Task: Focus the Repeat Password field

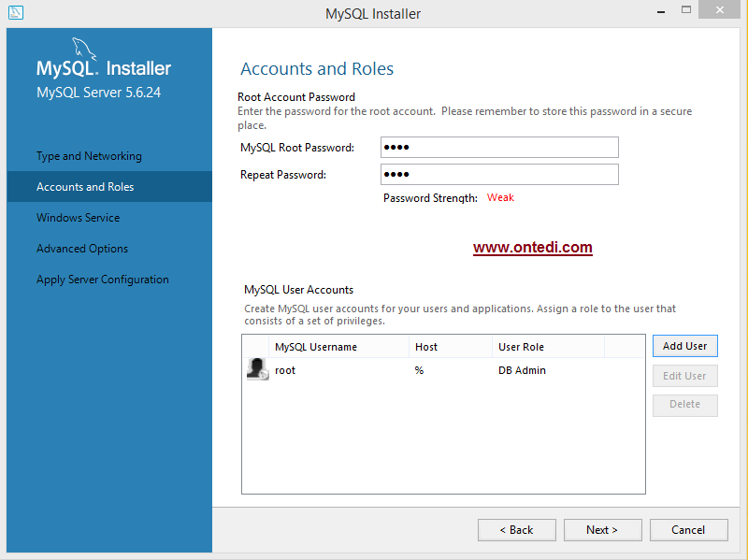Action: [x=499, y=175]
